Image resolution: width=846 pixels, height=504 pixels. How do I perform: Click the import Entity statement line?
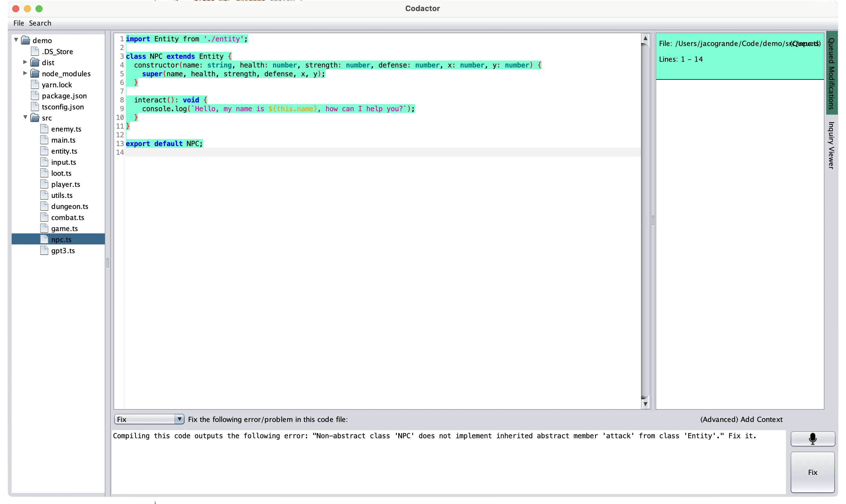pos(187,39)
